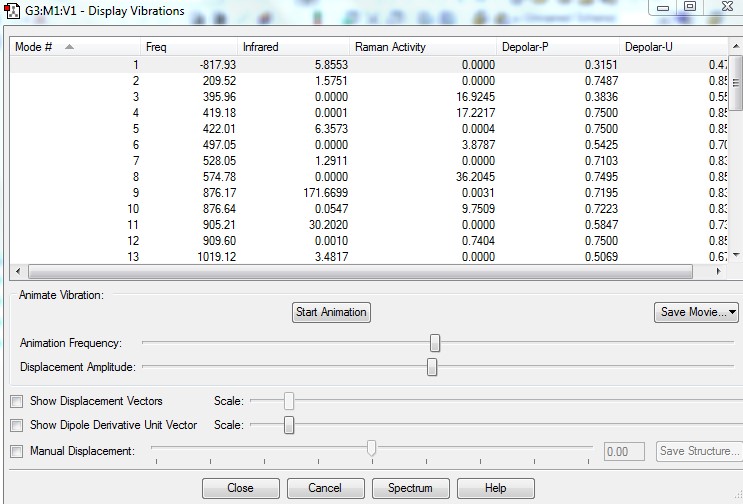Viewport: 743px width, 504px height.
Task: Click the Manual Displacement slider handle
Action: [372, 447]
